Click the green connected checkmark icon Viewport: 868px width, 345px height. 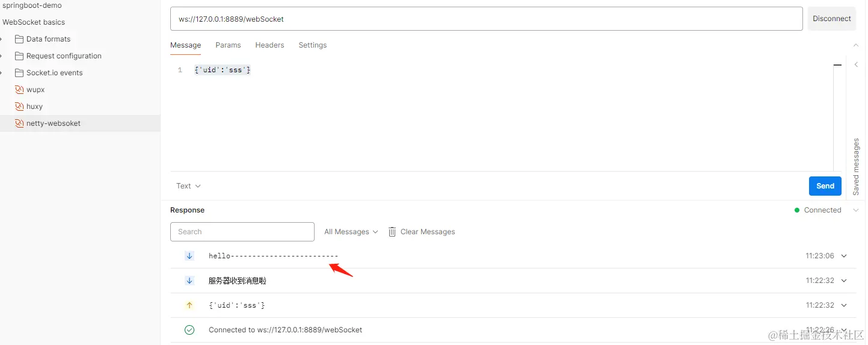[x=189, y=330]
